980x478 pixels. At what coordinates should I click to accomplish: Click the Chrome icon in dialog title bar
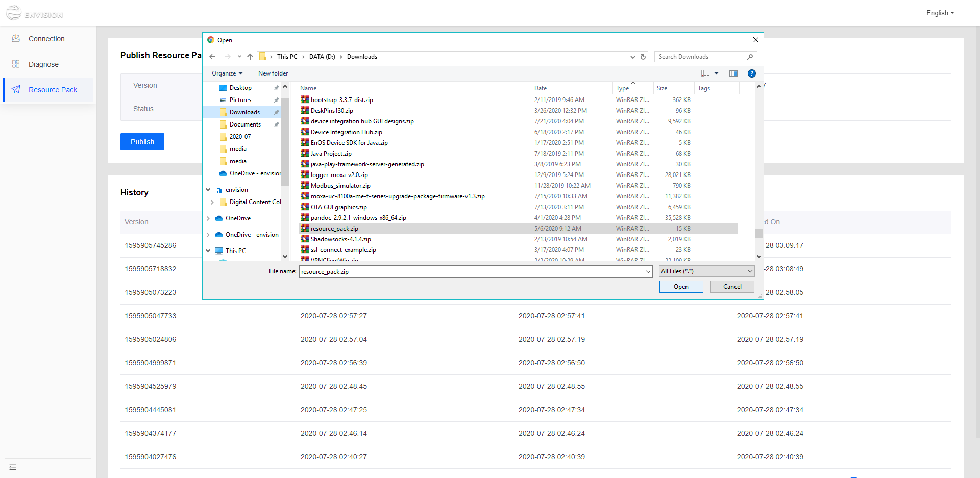click(x=210, y=40)
